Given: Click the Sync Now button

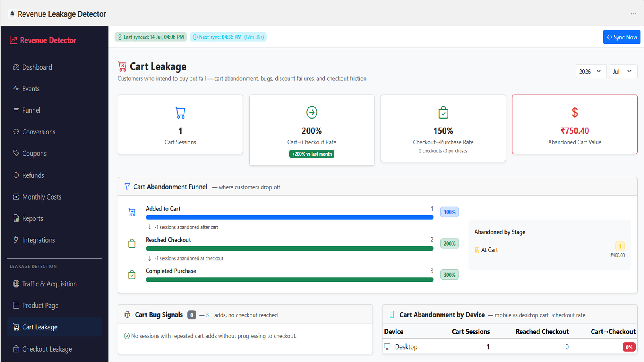Looking at the screenshot, I should [621, 37].
